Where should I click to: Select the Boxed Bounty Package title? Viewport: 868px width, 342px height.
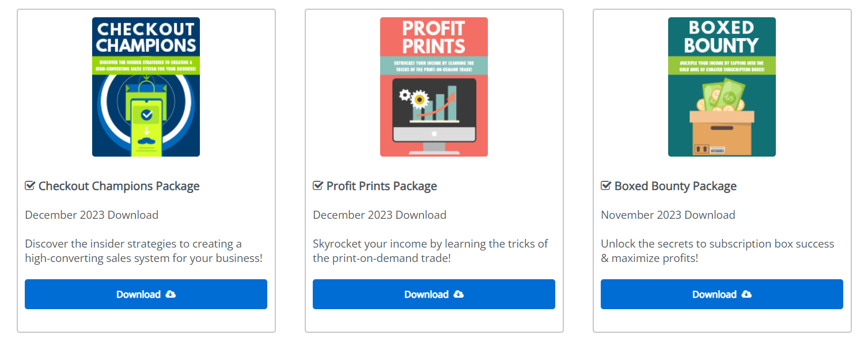pos(675,186)
